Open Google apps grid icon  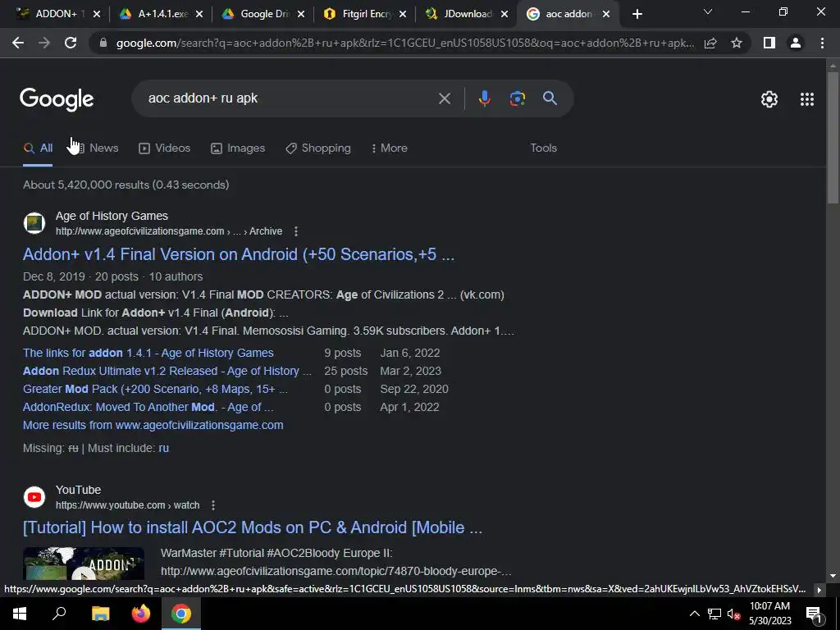tap(807, 99)
